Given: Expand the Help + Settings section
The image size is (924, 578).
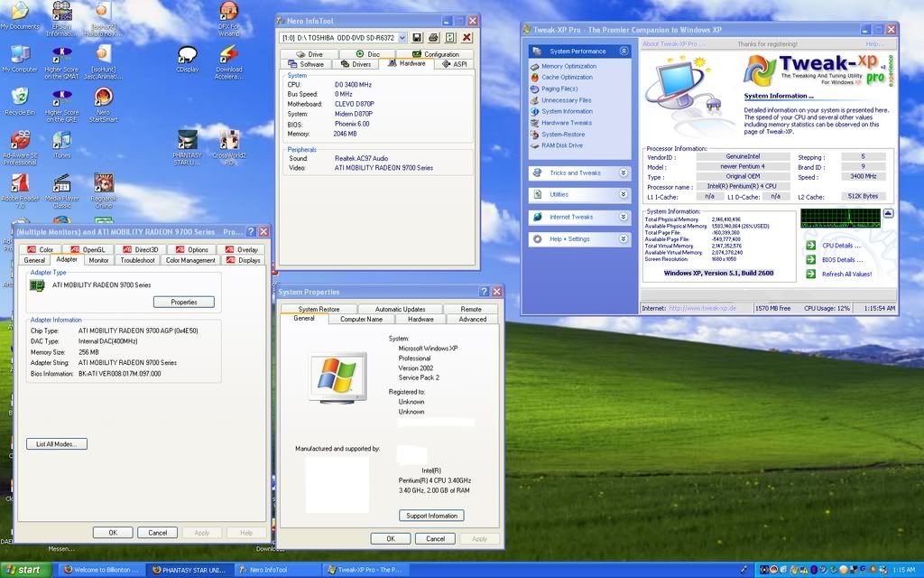Looking at the screenshot, I should coord(624,238).
